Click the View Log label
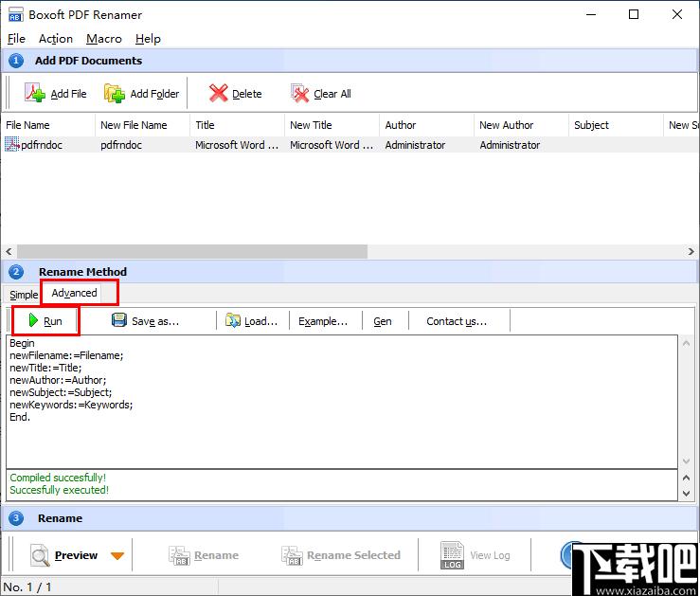The height and width of the screenshot is (596, 700). (x=490, y=555)
